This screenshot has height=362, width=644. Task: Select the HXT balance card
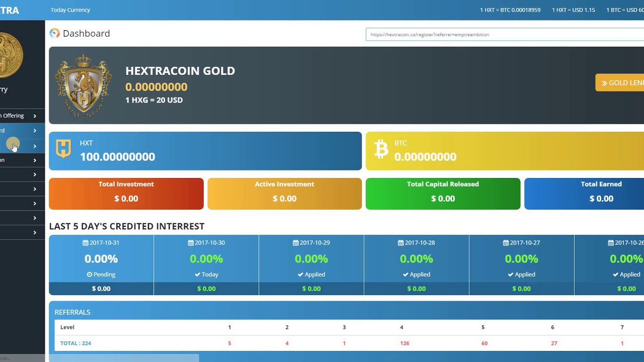click(x=205, y=151)
